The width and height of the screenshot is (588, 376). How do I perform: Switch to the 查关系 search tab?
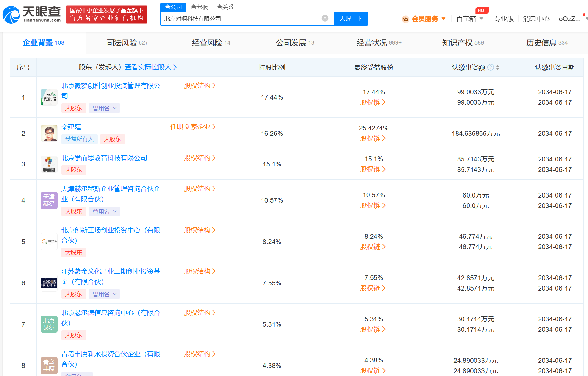point(225,7)
